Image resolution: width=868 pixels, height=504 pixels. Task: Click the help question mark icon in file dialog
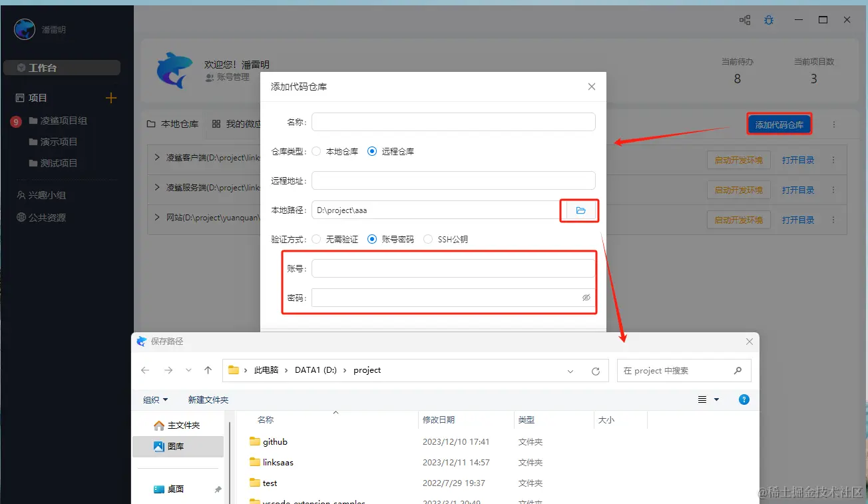[744, 399]
